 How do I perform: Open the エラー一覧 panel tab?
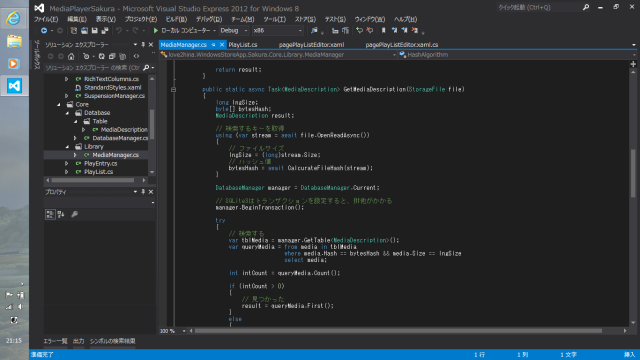(x=56, y=341)
